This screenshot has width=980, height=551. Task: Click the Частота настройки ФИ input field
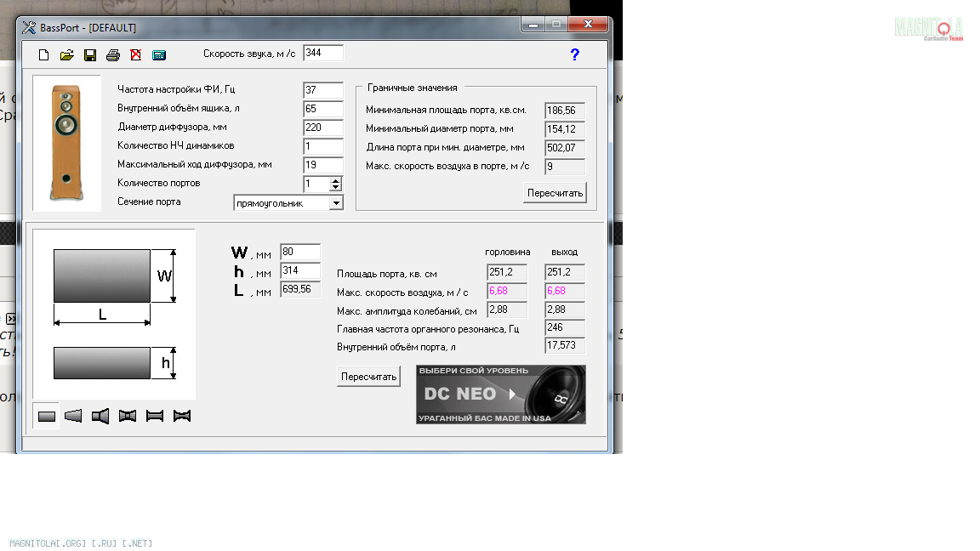coord(322,90)
